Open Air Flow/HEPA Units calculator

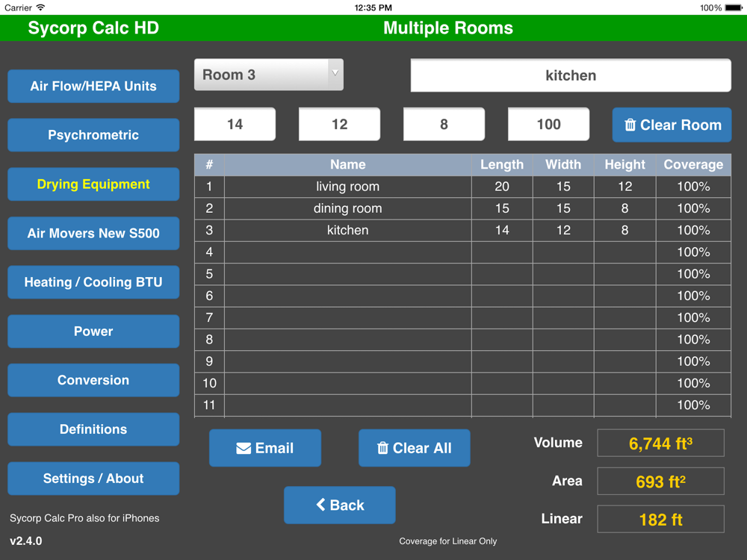93,86
